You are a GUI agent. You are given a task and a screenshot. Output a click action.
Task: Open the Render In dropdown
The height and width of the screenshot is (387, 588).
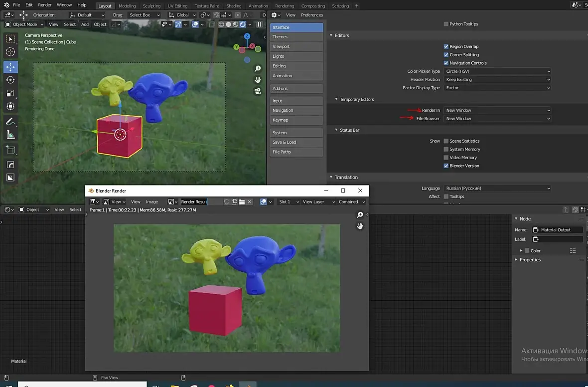[x=497, y=110]
